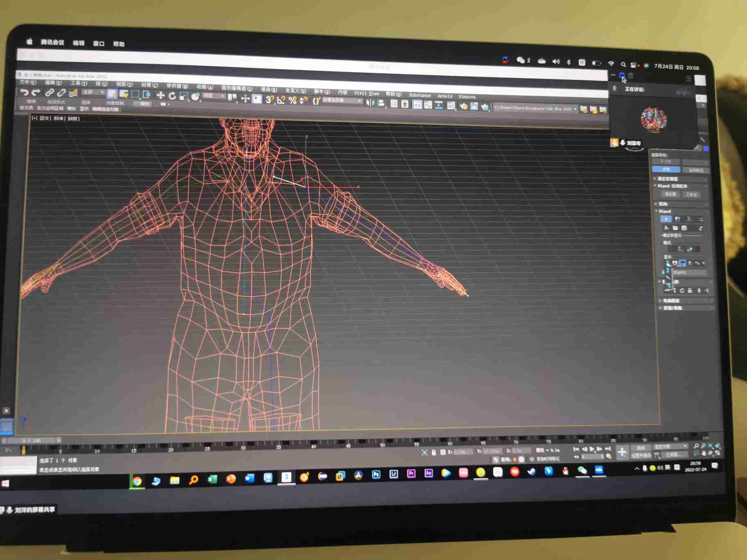The image size is (747, 560).
Task: Toggle the Angle Snap button
Action: (281, 99)
